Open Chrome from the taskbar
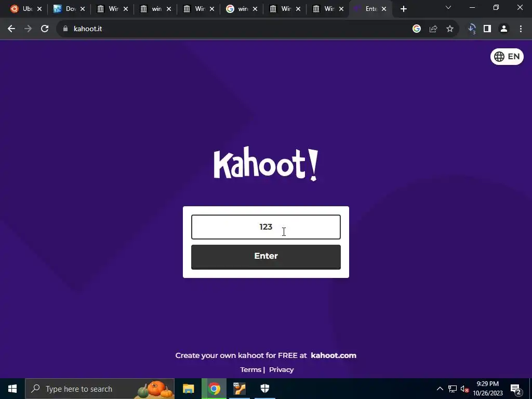Viewport: 532px width, 399px height. 214,389
